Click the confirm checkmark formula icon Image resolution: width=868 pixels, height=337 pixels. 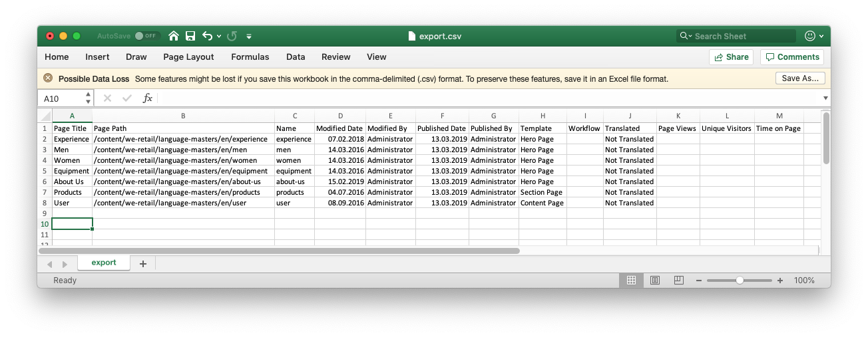(x=127, y=98)
